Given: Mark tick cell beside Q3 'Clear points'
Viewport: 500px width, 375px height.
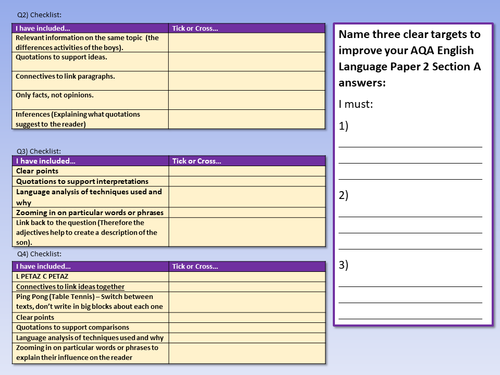Looking at the screenshot, I should pyautogui.click(x=247, y=171).
